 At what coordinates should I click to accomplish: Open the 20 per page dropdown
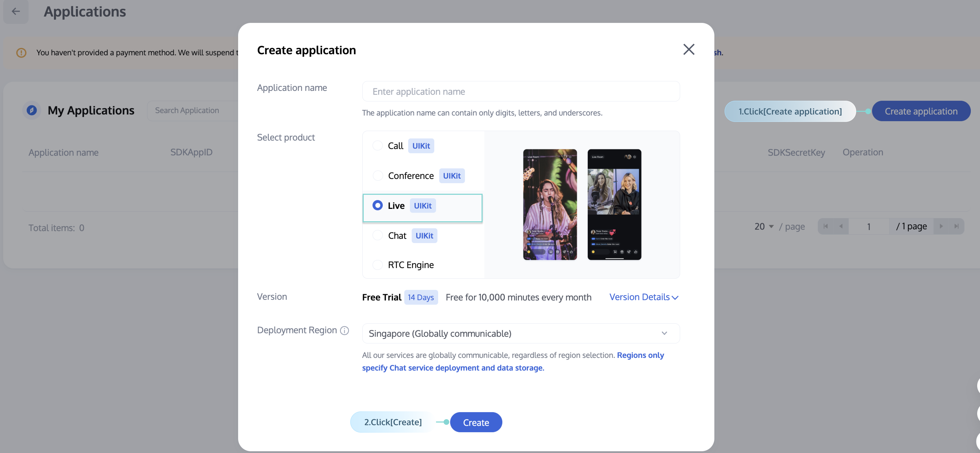coord(764,227)
